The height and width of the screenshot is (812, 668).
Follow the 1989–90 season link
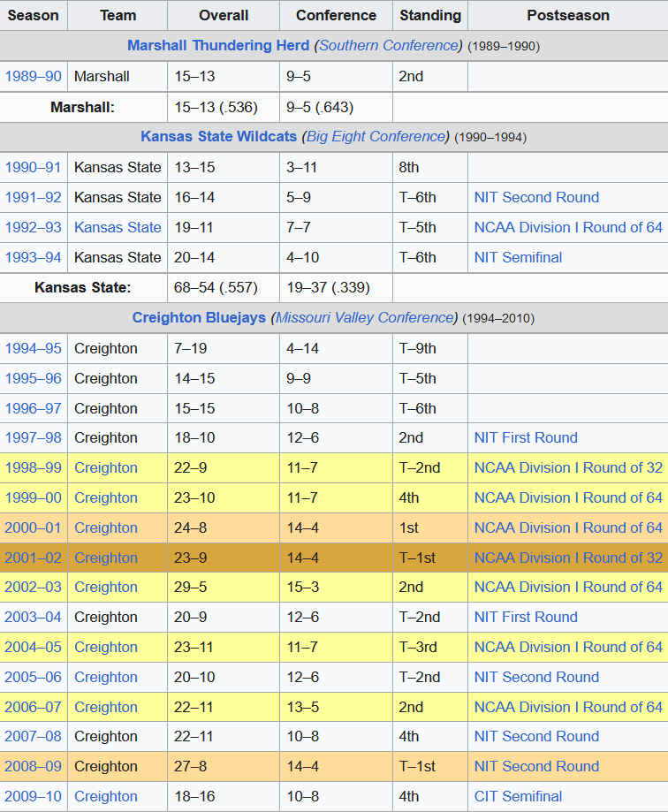coord(34,77)
